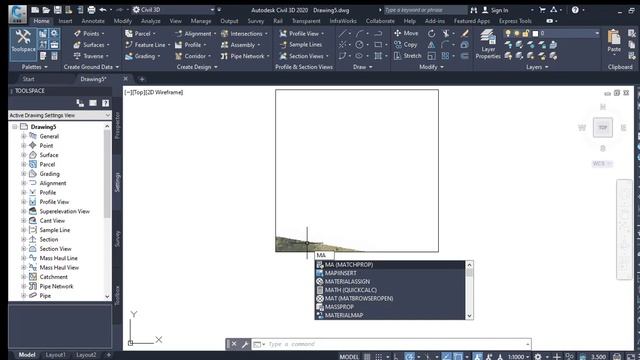Open the Section Views tool
The image size is (640, 360).
pos(303,56)
